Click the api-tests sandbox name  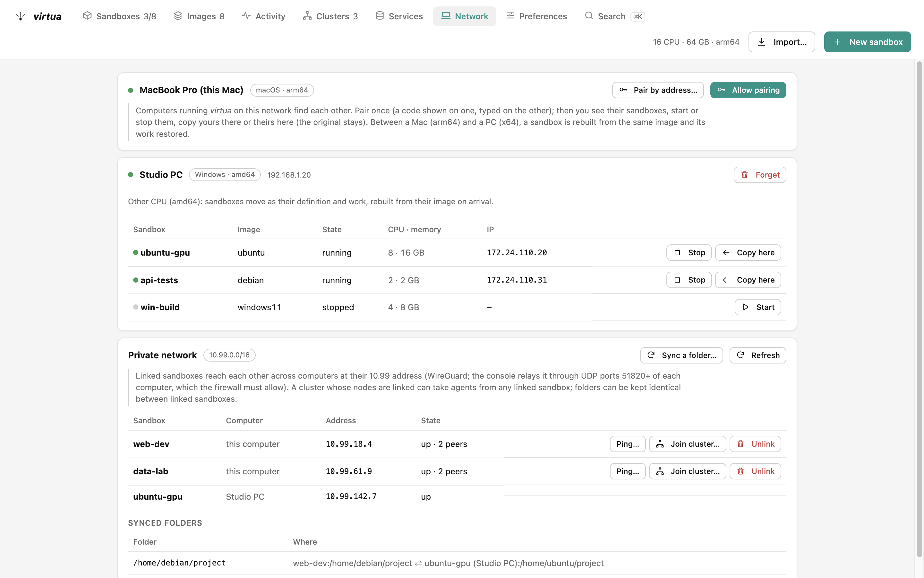159,280
